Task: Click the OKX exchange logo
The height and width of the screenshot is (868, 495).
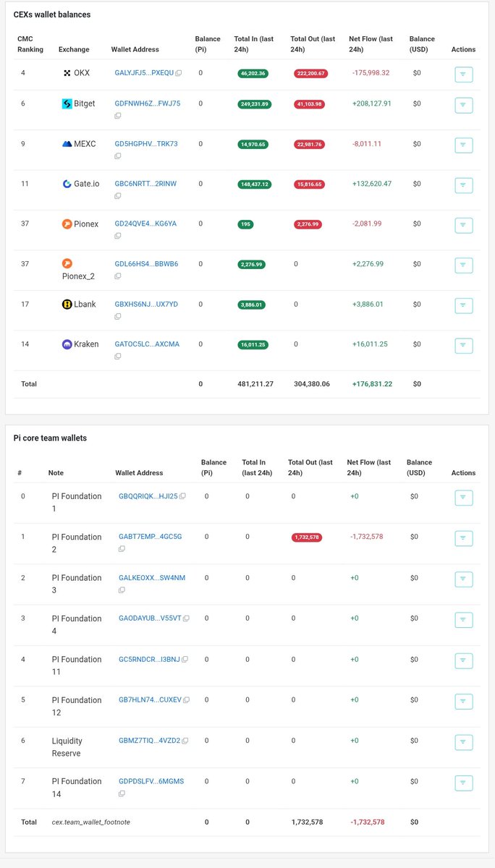Action: (67, 73)
